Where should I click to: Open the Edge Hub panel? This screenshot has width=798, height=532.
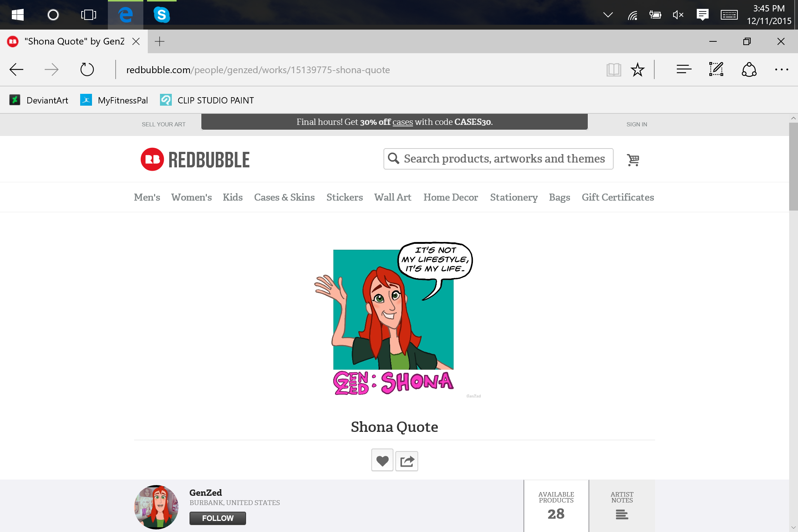[684, 69]
